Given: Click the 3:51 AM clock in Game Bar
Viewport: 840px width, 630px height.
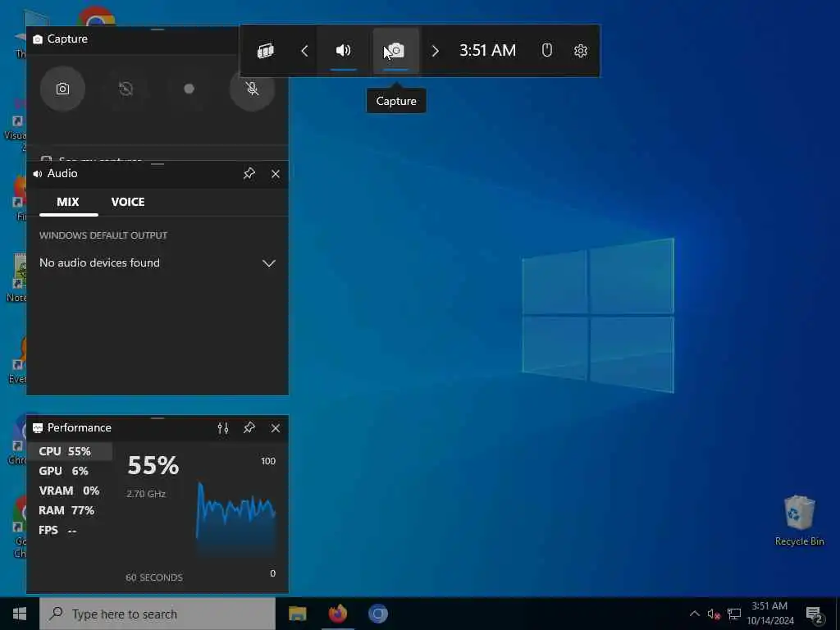Looking at the screenshot, I should point(487,50).
